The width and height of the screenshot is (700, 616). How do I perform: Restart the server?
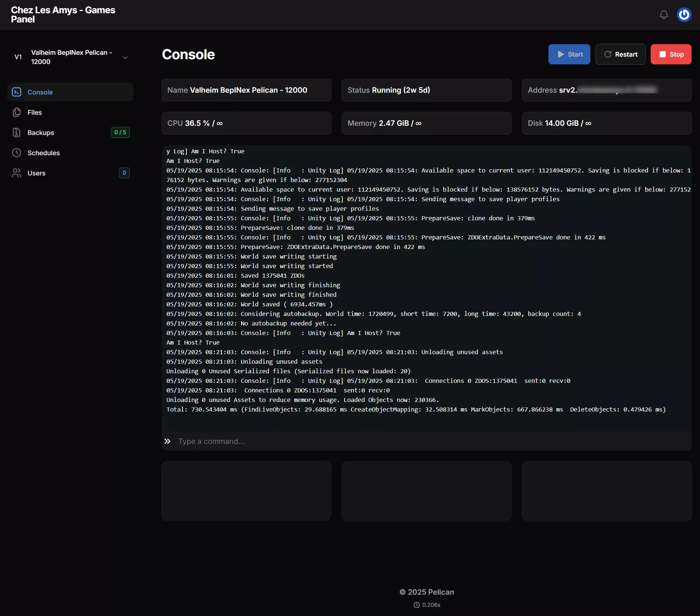click(620, 54)
